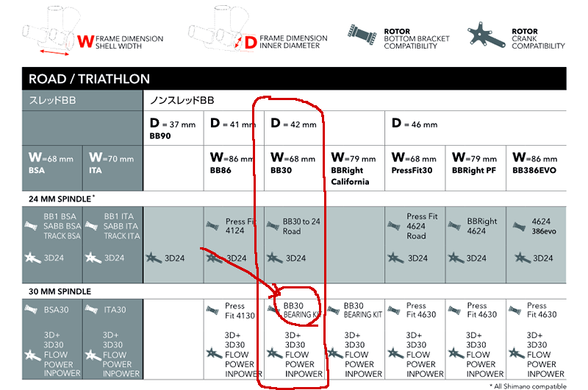This screenshot has width=588, height=390.
Task: Click the W=68 mm BB30 cell
Action: (295, 169)
